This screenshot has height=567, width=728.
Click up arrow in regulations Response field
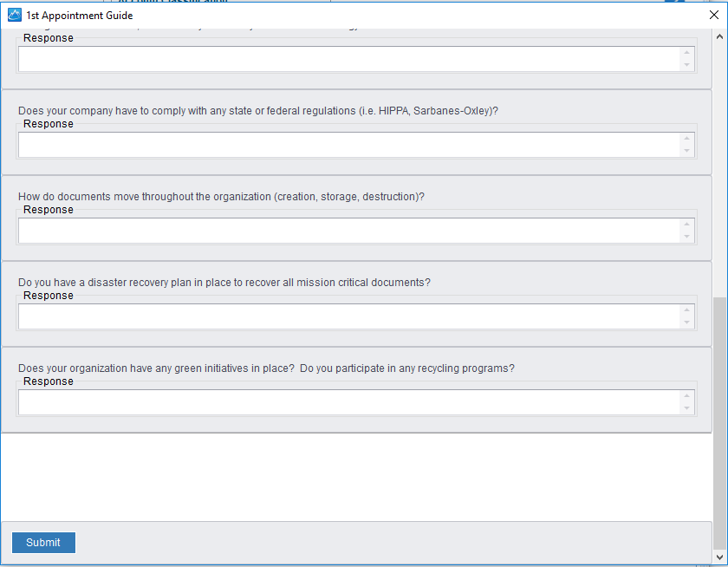(687, 139)
